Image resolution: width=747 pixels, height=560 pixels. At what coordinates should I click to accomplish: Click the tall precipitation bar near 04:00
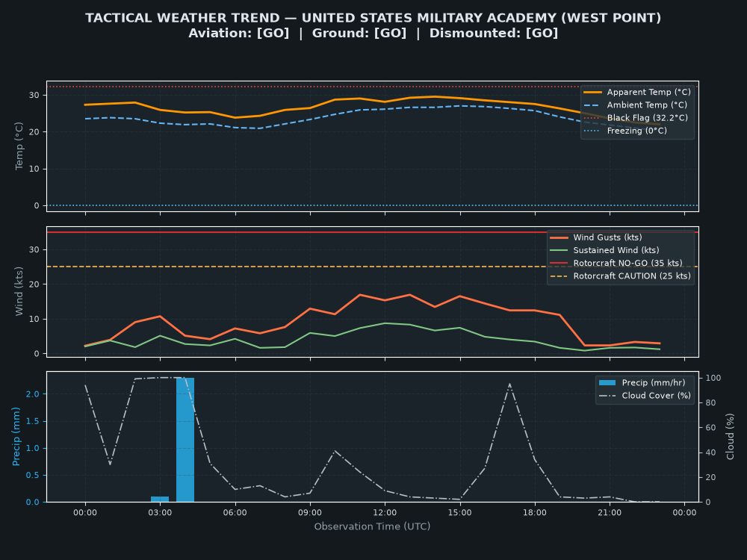(x=185, y=440)
